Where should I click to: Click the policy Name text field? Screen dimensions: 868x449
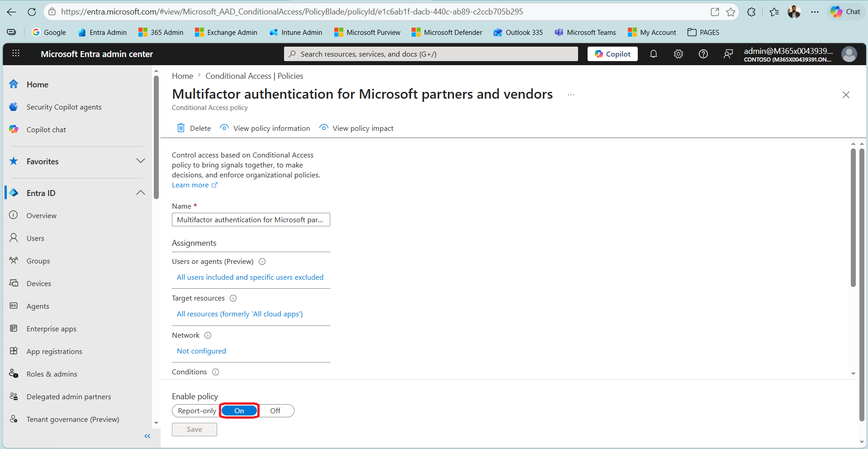click(x=251, y=220)
